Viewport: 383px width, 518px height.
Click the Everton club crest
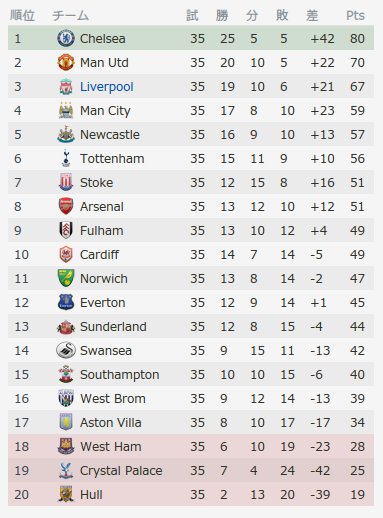pos(66,302)
